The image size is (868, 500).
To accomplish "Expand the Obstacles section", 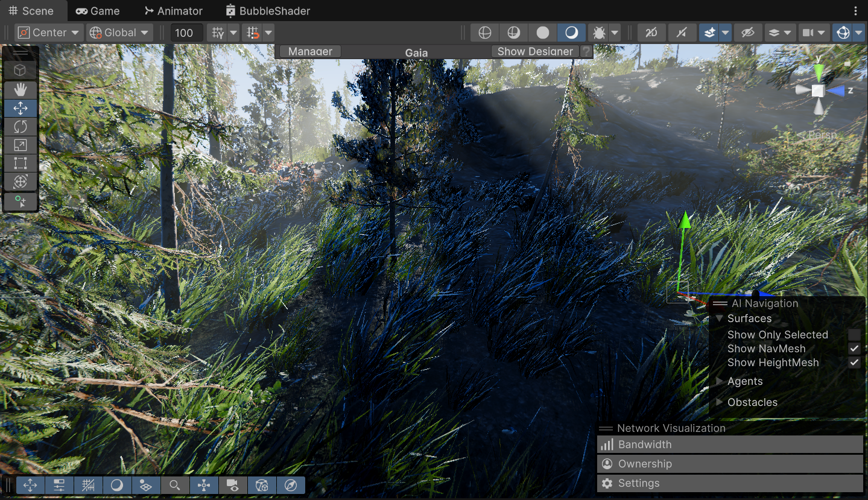I will (x=719, y=402).
